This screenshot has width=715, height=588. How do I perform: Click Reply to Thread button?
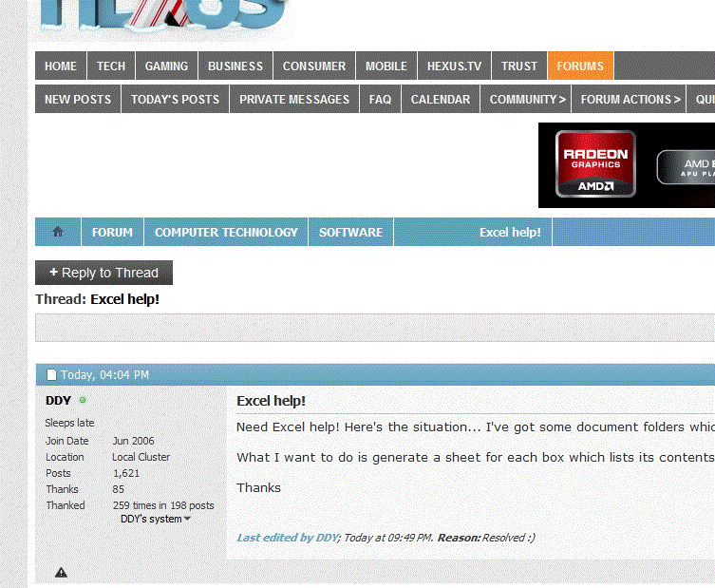click(x=103, y=273)
